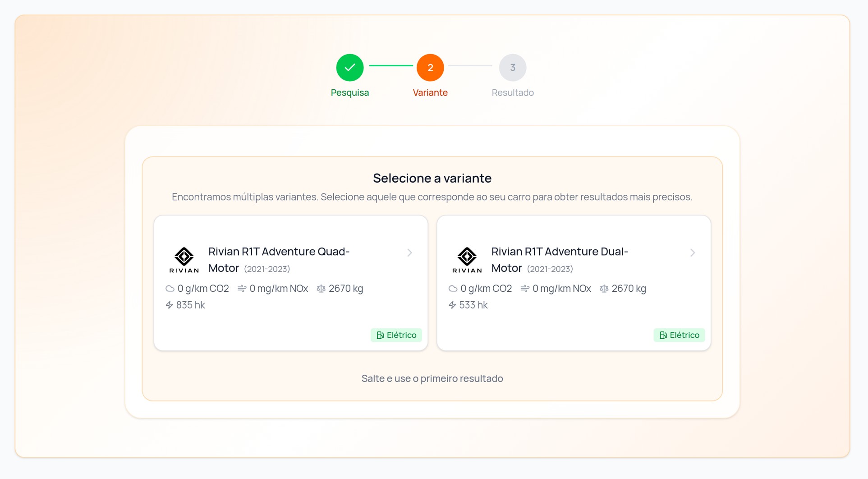868x479 pixels.
Task: Open the Dual-Motor card chevron arrow
Action: (x=693, y=253)
